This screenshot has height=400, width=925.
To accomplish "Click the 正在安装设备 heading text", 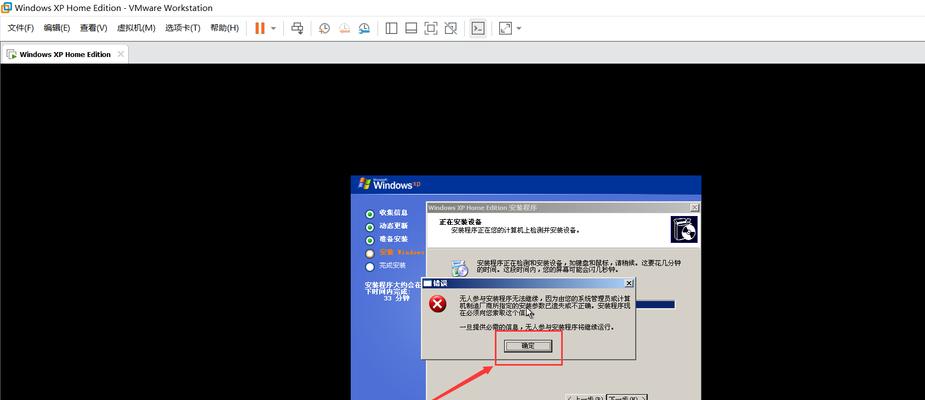I will coord(460,221).
